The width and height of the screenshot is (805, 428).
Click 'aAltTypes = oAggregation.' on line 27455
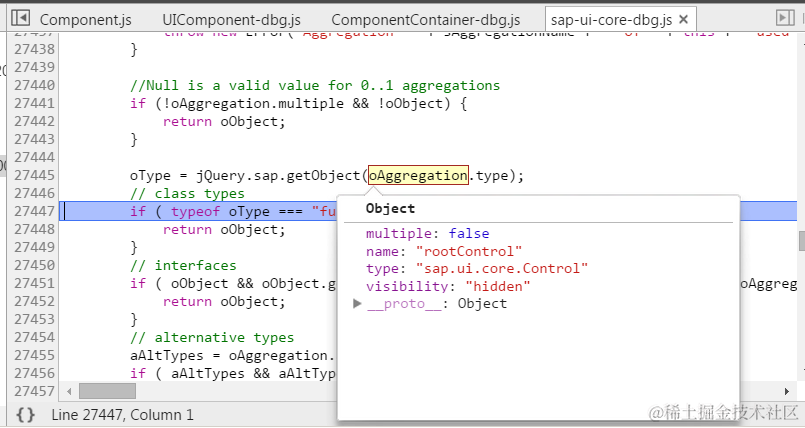233,355
